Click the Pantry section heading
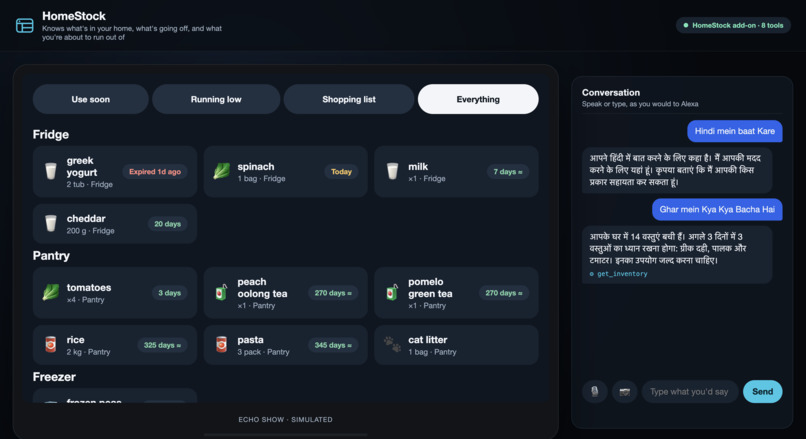 (51, 255)
